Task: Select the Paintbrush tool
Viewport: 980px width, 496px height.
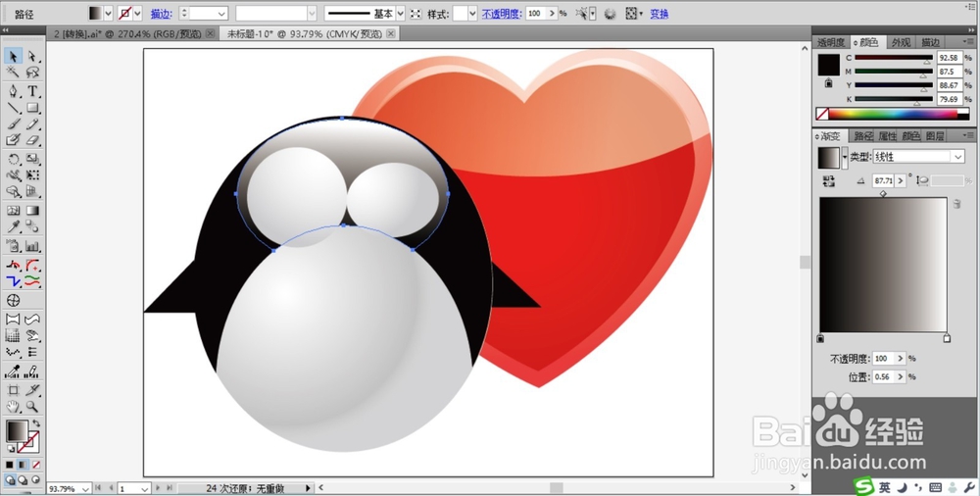Action: click(13, 124)
